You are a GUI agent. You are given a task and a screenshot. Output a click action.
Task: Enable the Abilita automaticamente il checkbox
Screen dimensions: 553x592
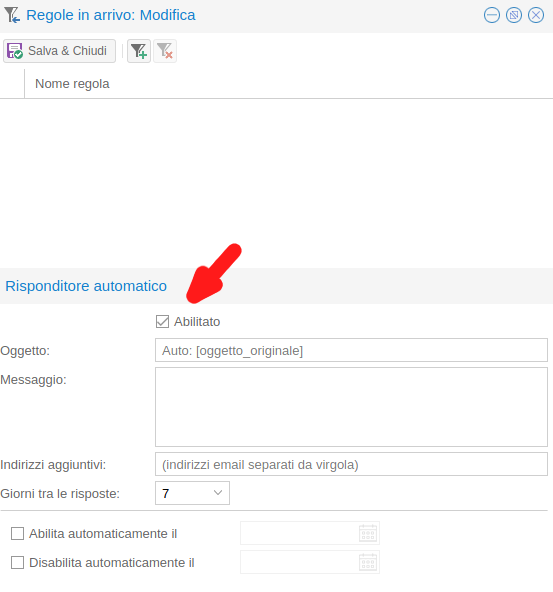pyautogui.click(x=17, y=533)
